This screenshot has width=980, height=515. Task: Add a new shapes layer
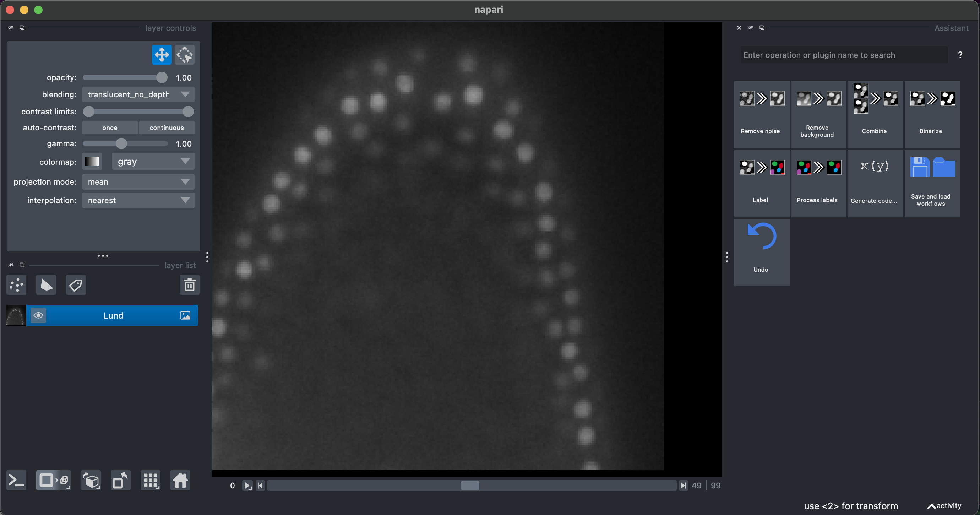pos(46,285)
